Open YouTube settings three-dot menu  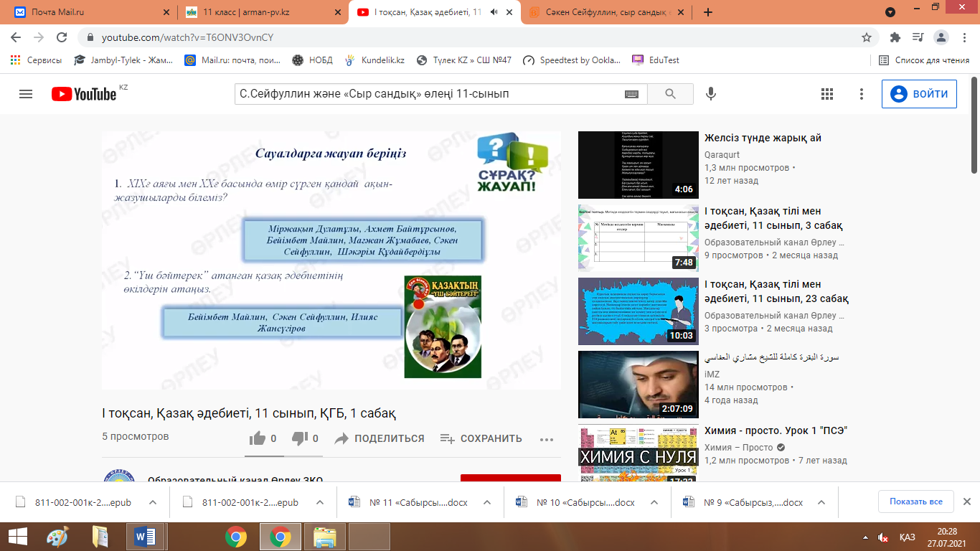(x=862, y=94)
